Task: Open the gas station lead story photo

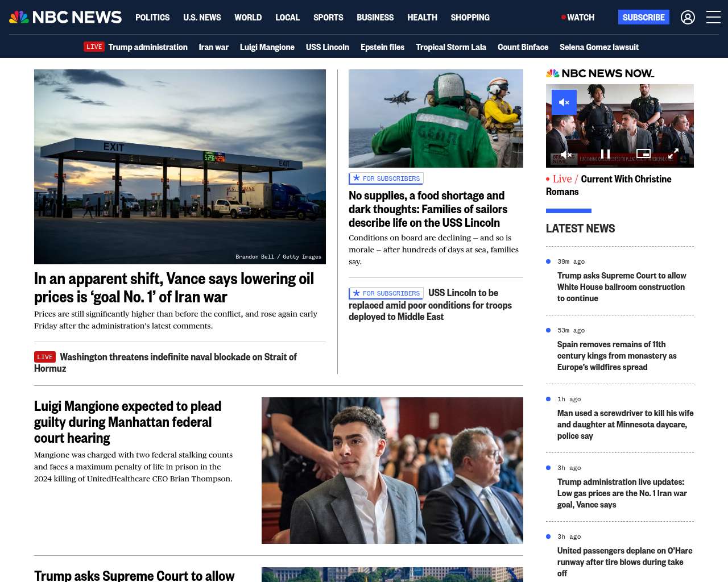Action: (180, 167)
